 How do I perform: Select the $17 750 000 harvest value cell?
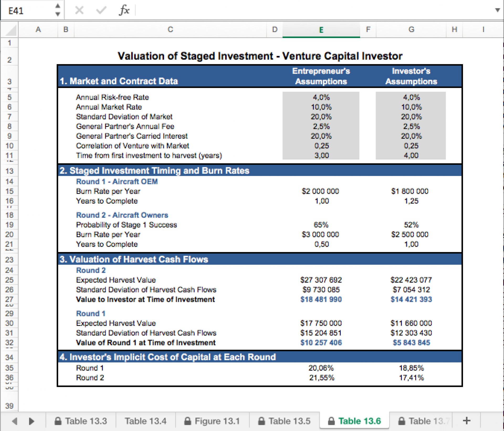coord(321,323)
